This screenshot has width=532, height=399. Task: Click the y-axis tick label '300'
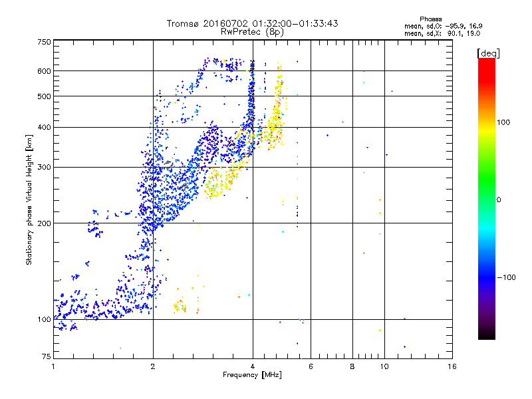pos(44,168)
